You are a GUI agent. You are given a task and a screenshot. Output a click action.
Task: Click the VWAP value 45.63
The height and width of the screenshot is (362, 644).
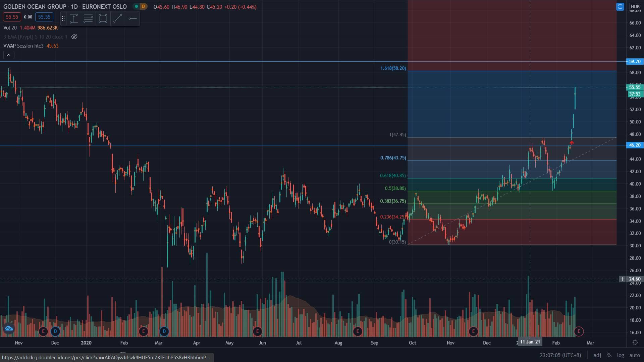[52, 46]
